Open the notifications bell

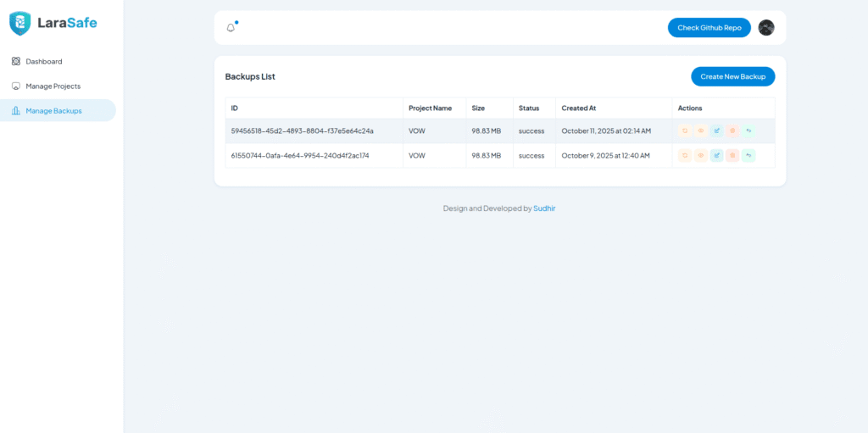[x=231, y=28]
